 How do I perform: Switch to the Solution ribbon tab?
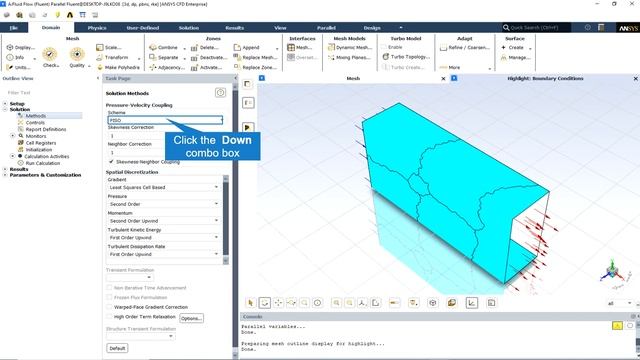click(x=189, y=28)
